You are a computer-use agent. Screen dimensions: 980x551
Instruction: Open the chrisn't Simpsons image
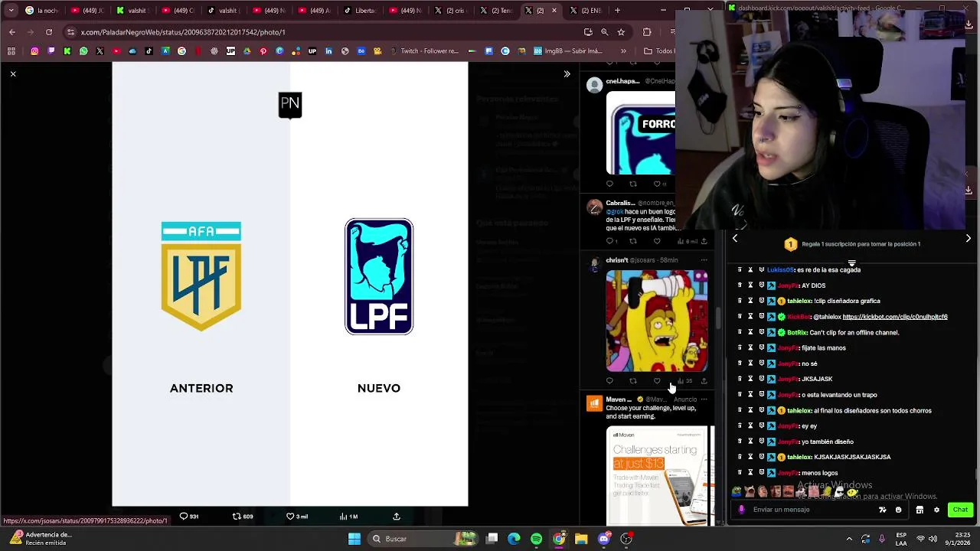[657, 321]
